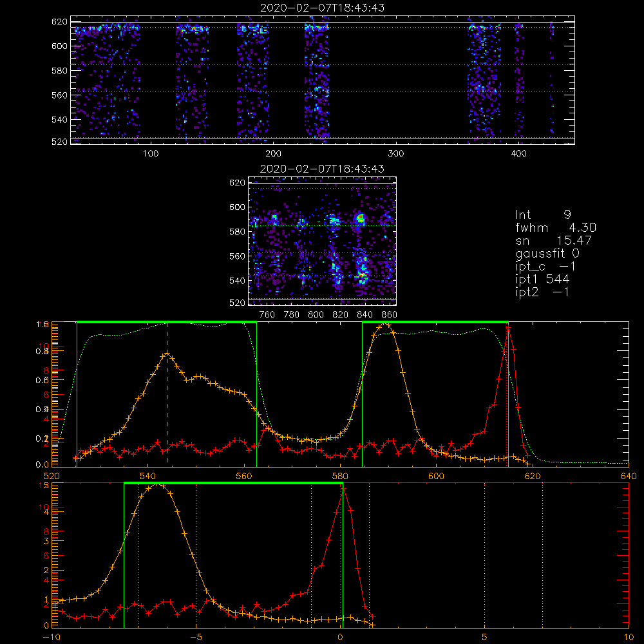
Task: Click timestamp title above small middle image
Action: pos(323,169)
